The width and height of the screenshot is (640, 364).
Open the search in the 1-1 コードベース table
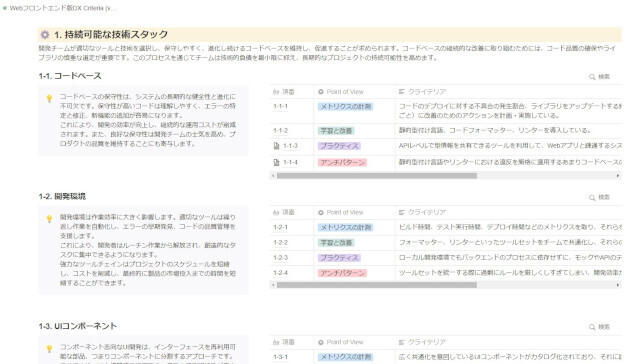point(599,77)
